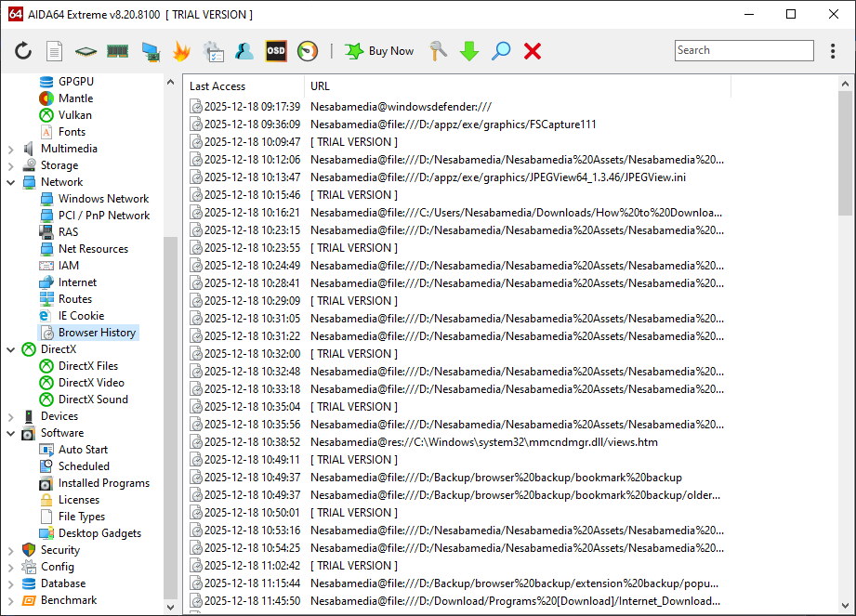Click the Buy Now button

pyautogui.click(x=379, y=51)
